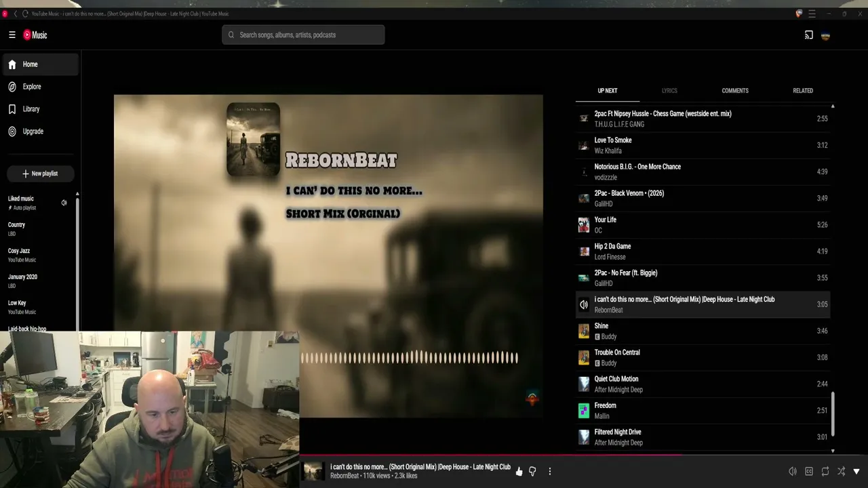Click the queue scrollbar thumb
This screenshot has height=488, width=868.
pos(833,414)
